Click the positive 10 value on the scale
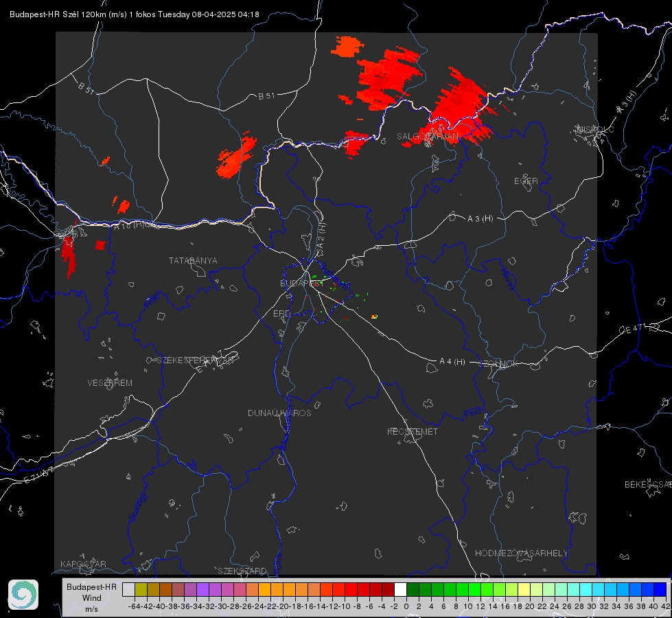The height and width of the screenshot is (618, 672). (468, 606)
